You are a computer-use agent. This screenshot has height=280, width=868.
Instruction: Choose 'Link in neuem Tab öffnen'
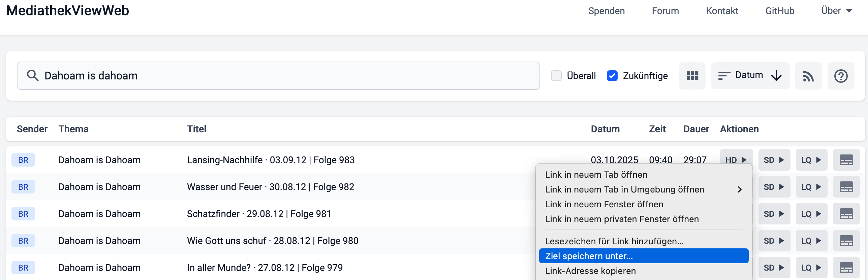tap(644, 175)
